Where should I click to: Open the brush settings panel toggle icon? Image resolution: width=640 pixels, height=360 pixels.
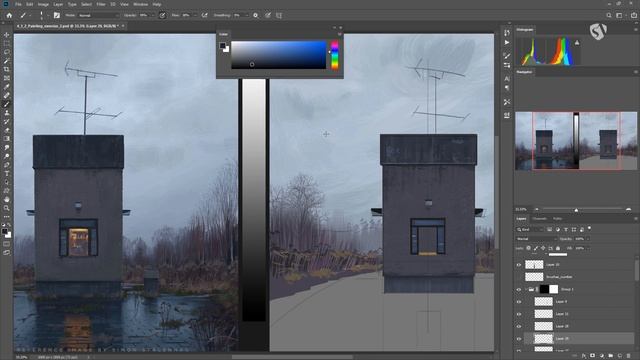57,15
